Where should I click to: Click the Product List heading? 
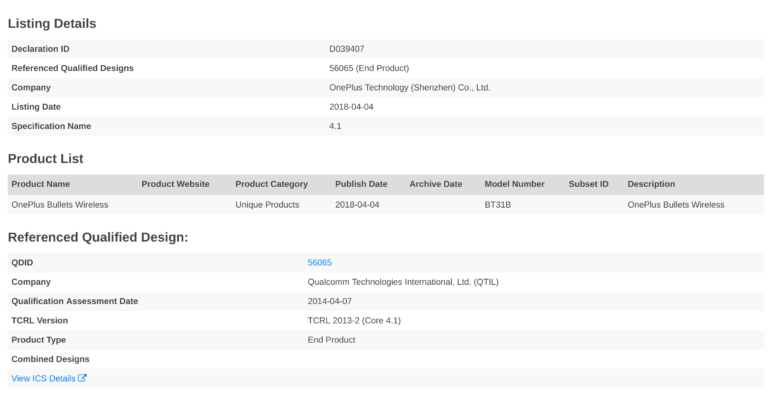46,159
